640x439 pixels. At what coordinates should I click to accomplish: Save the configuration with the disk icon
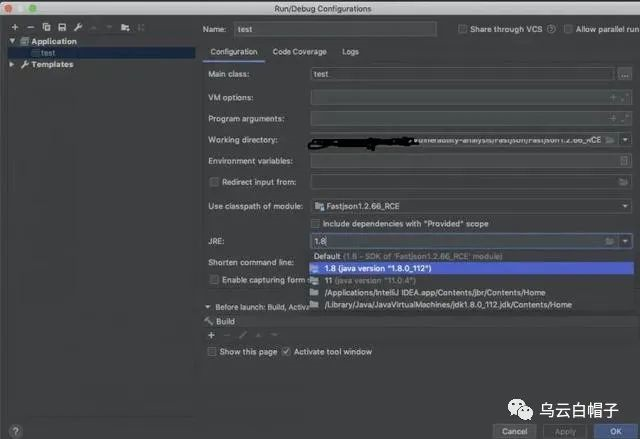(x=62, y=27)
